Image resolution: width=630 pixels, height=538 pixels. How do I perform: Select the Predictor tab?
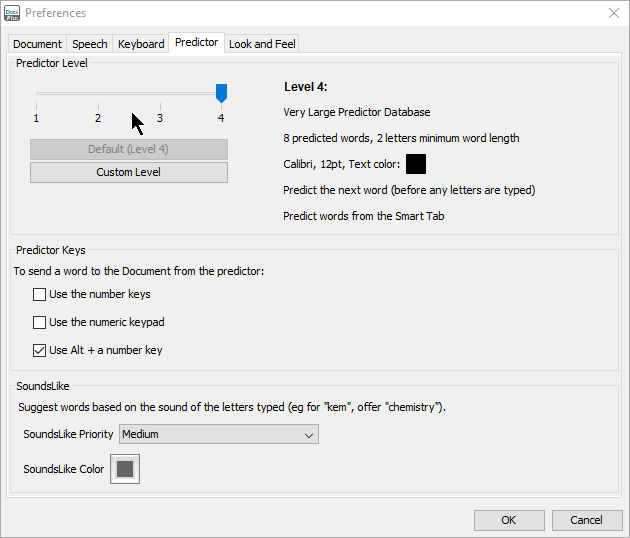point(196,43)
